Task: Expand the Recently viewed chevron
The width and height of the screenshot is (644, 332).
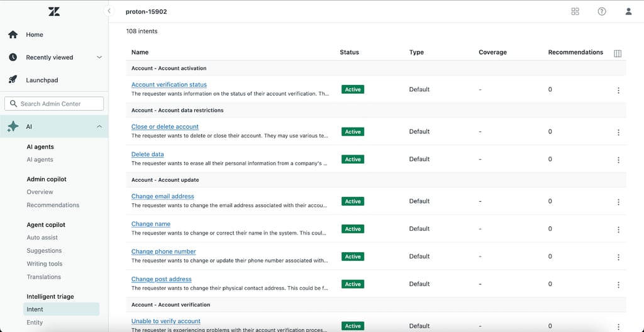Action: click(99, 57)
